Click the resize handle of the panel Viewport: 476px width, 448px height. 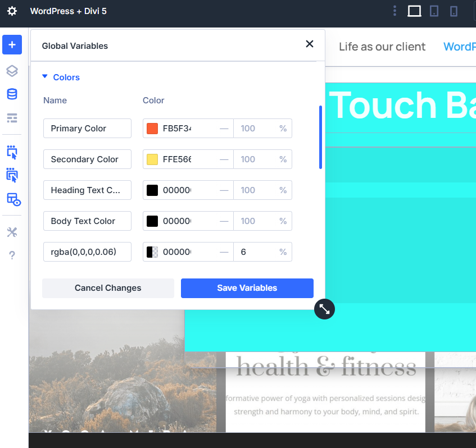point(324,309)
